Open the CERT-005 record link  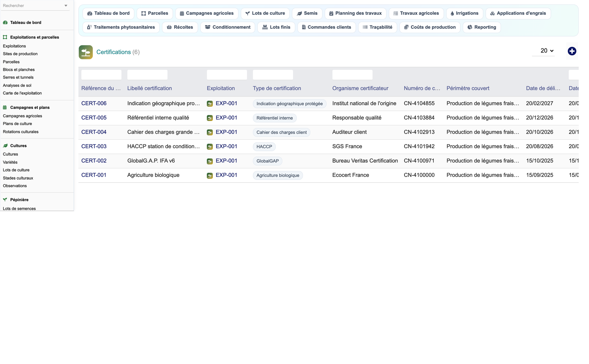coord(94,118)
